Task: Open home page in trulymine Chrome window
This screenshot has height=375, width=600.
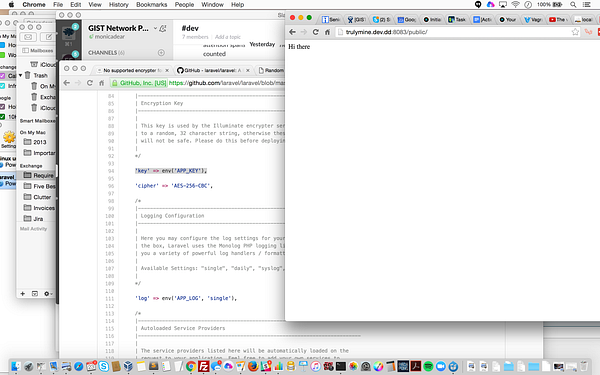Action: click(x=328, y=32)
